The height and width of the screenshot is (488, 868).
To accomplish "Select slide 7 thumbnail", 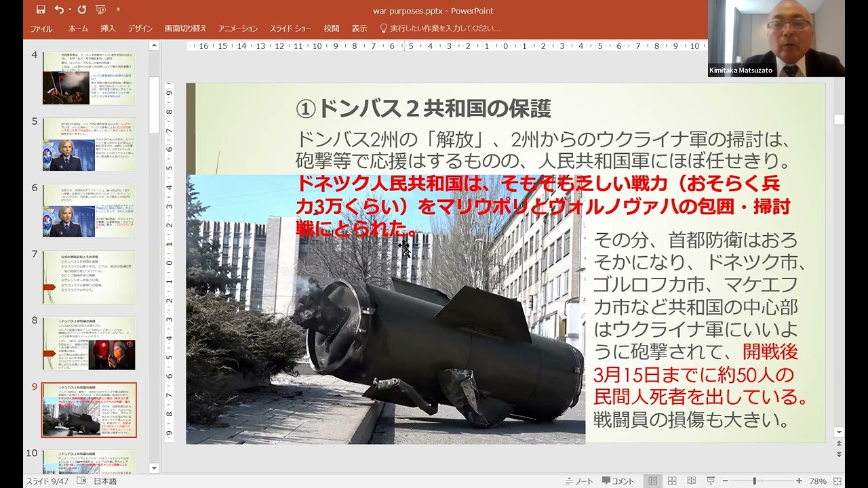I will point(89,277).
